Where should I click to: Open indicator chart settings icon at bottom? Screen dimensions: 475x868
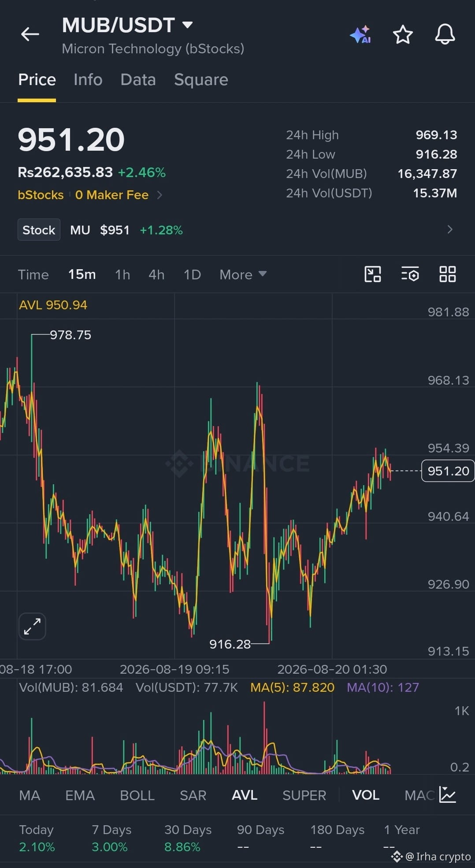click(447, 794)
